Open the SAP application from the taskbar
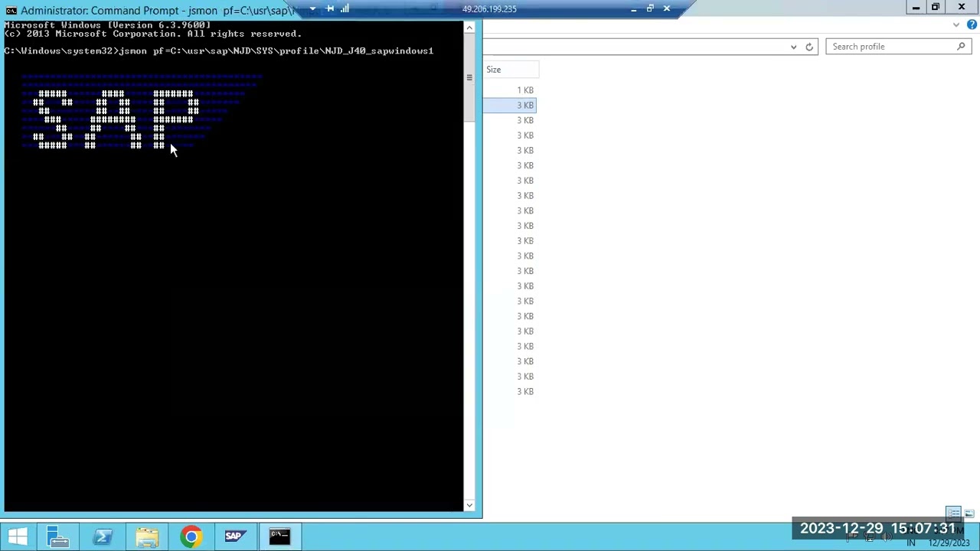This screenshot has height=551, width=980. click(234, 536)
